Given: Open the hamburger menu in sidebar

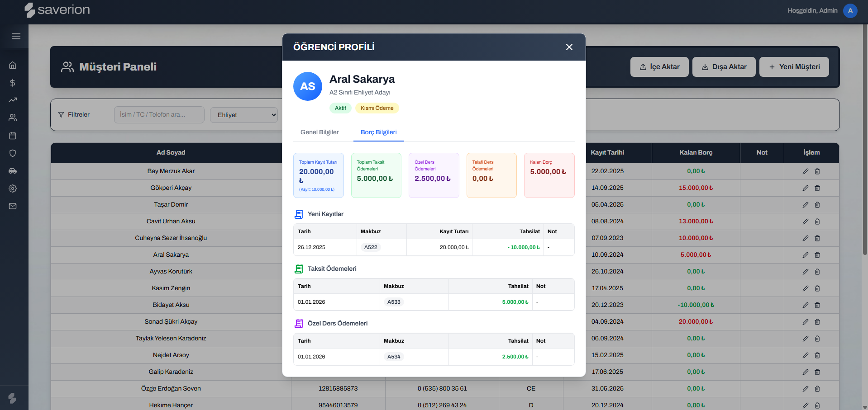Looking at the screenshot, I should coord(16,36).
